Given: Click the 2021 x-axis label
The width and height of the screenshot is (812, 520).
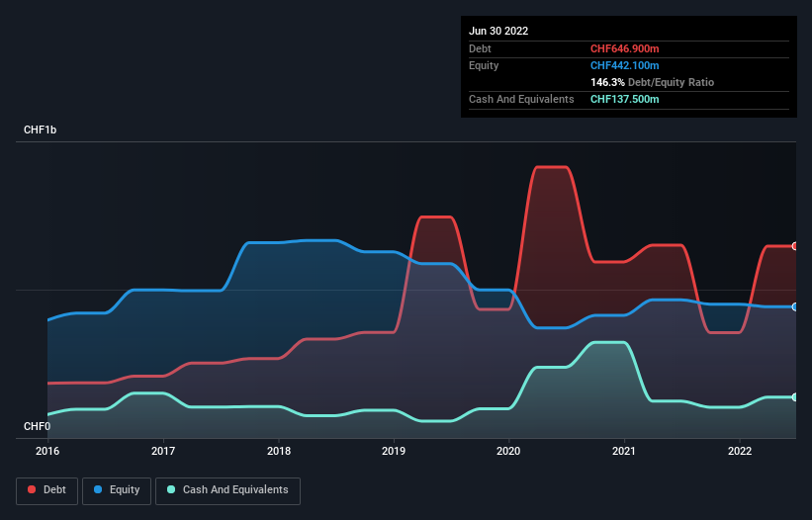Looking at the screenshot, I should (x=624, y=451).
